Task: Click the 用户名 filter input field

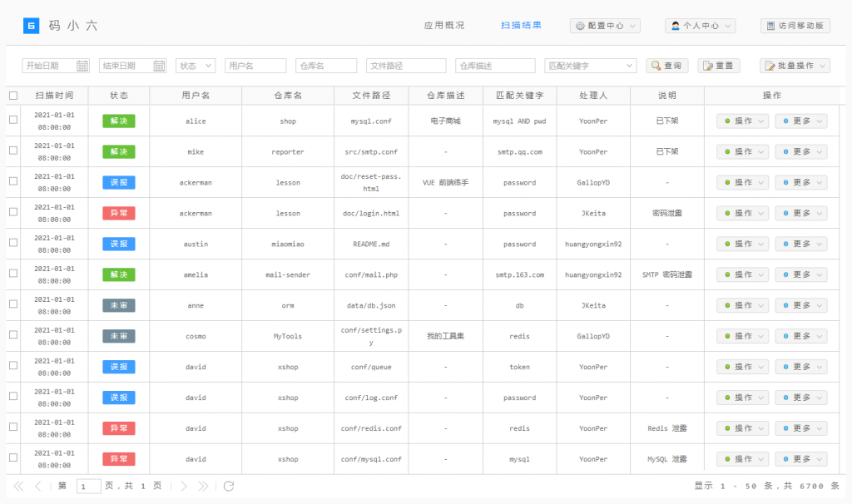Action: [255, 66]
